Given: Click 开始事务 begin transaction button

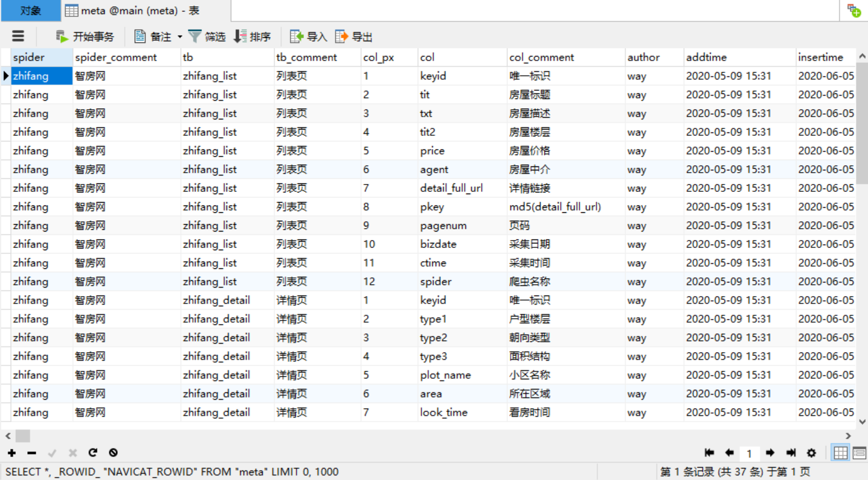Looking at the screenshot, I should (85, 37).
